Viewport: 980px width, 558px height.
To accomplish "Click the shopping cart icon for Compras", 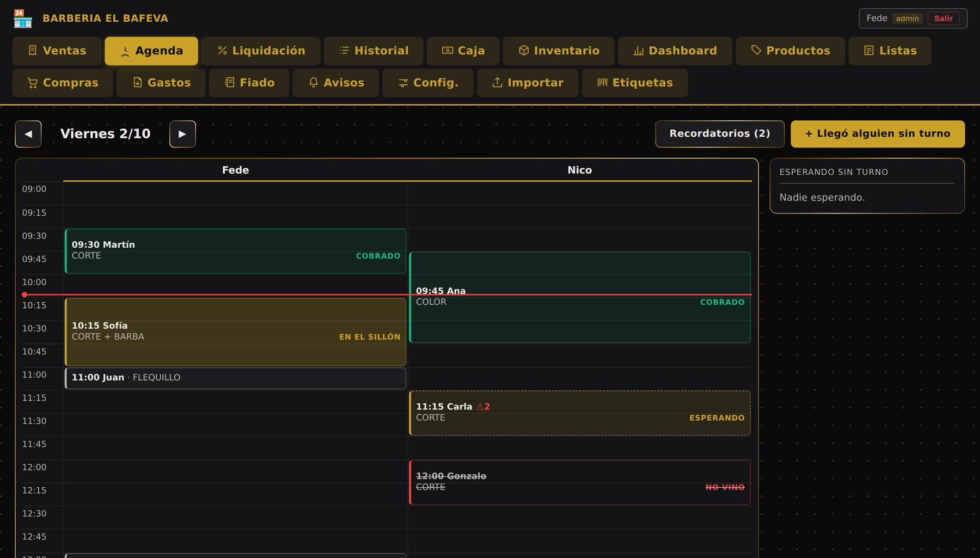I will 33,83.
